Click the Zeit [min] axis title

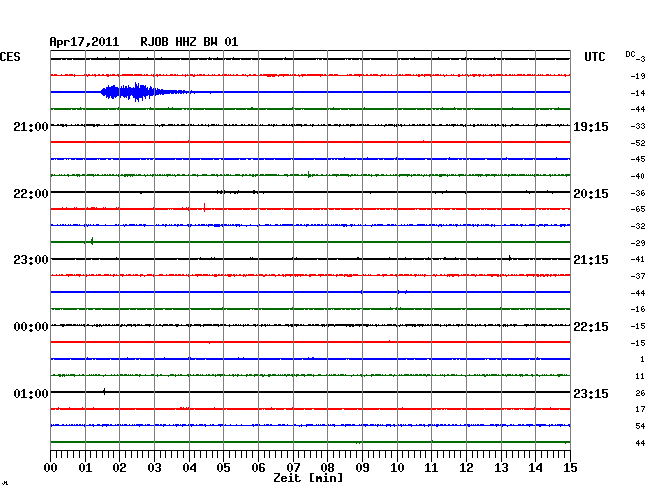point(308,478)
